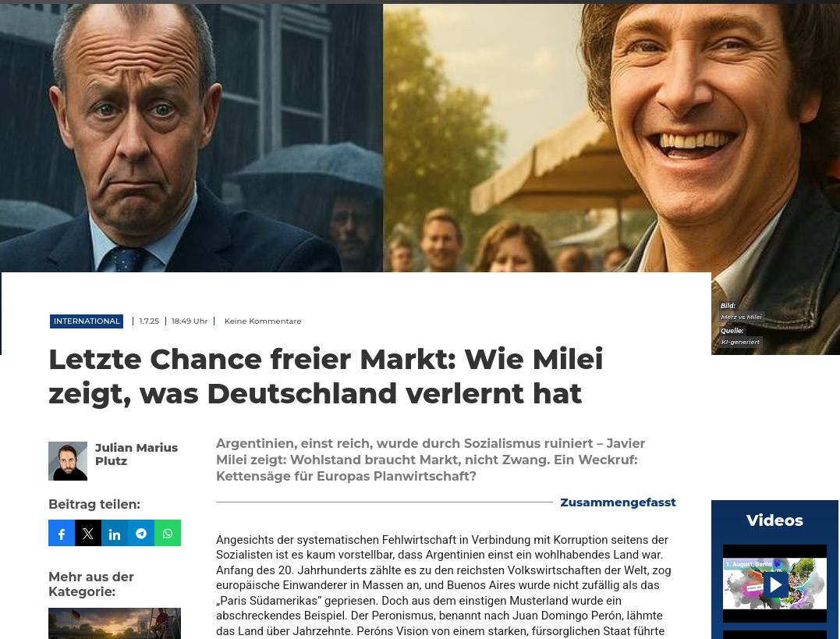Expand the Zusammengefasst summary

pyautogui.click(x=618, y=502)
